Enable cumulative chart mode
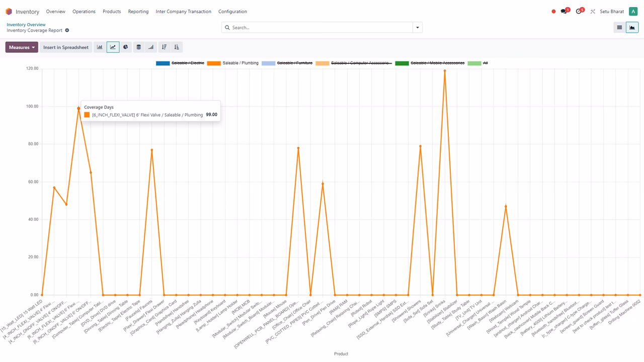This screenshot has height=362, width=644. 151,47
